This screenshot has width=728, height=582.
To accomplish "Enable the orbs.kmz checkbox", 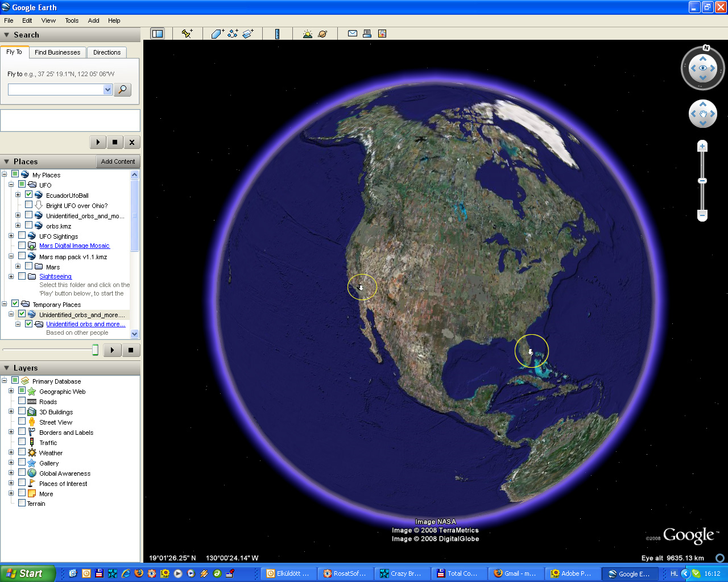I will click(x=28, y=225).
